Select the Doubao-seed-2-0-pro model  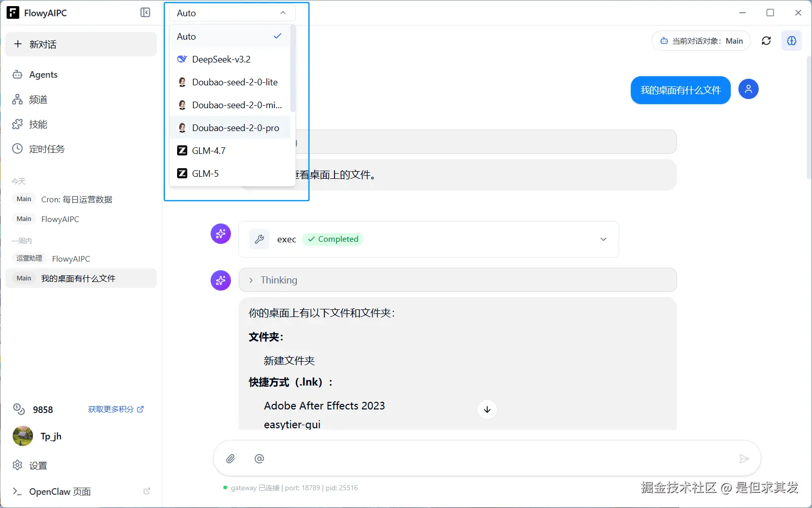click(x=235, y=128)
